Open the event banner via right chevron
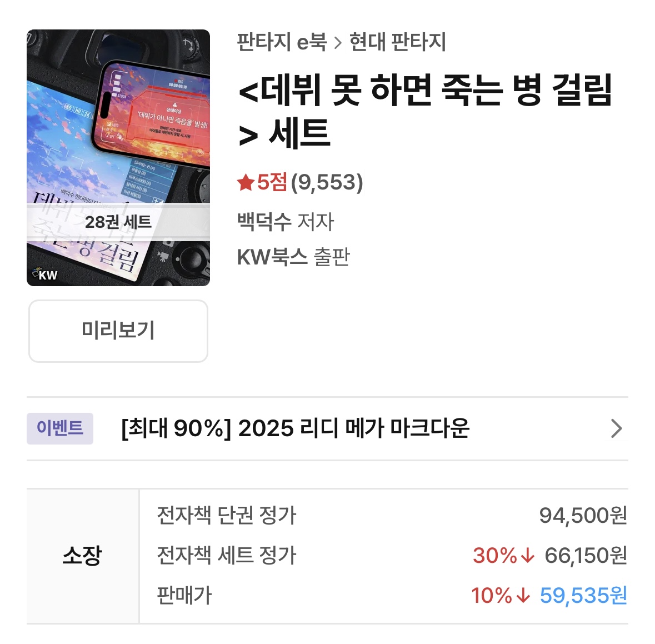 coord(616,428)
